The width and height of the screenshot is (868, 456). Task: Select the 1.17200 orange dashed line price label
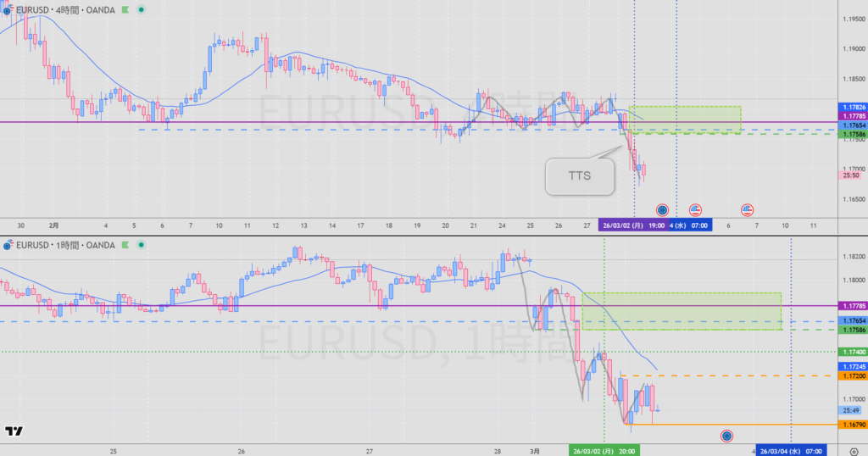(851, 375)
